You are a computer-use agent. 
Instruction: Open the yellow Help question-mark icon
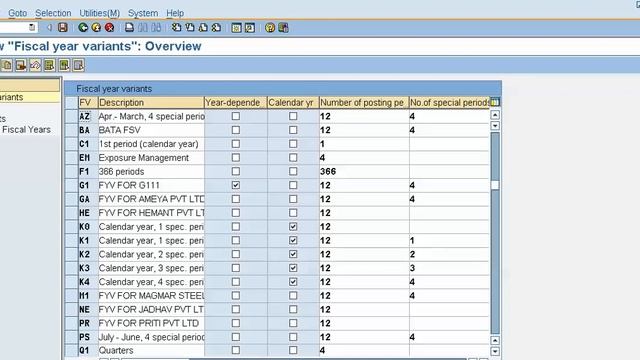[270, 28]
